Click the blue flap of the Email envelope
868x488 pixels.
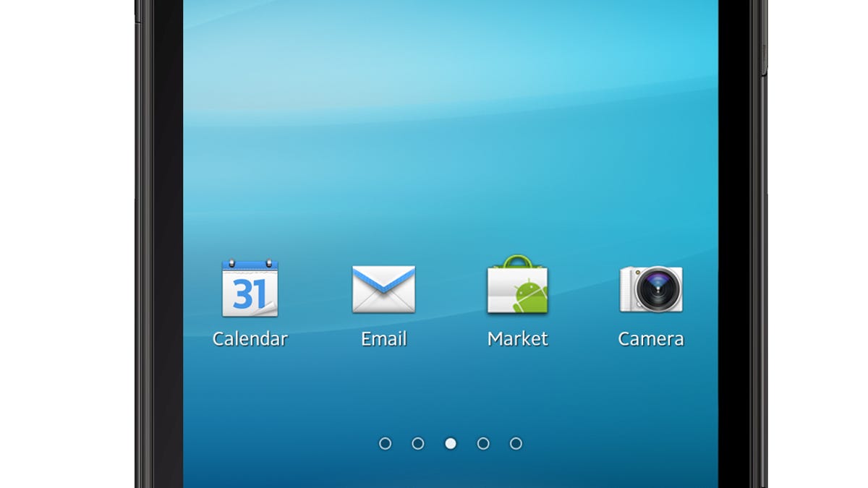(383, 276)
